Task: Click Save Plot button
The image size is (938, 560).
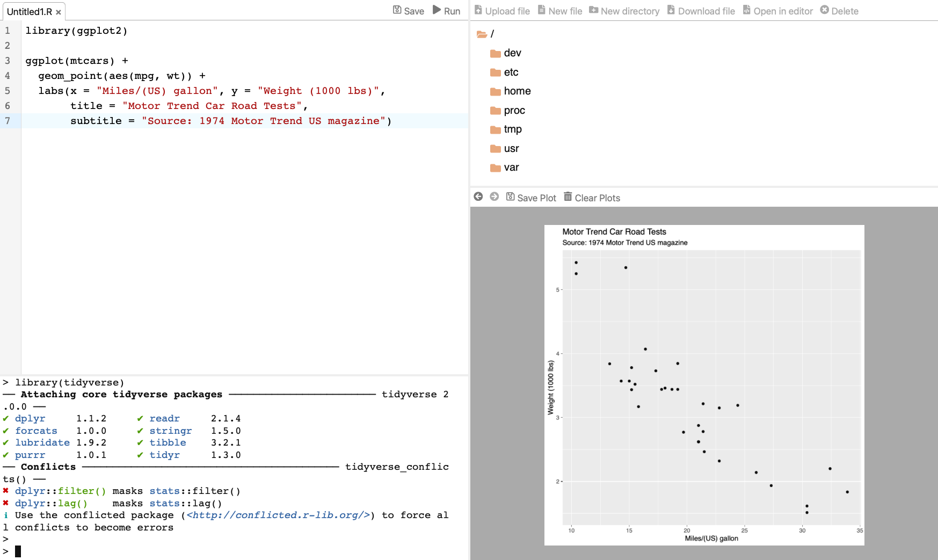Action: (531, 198)
